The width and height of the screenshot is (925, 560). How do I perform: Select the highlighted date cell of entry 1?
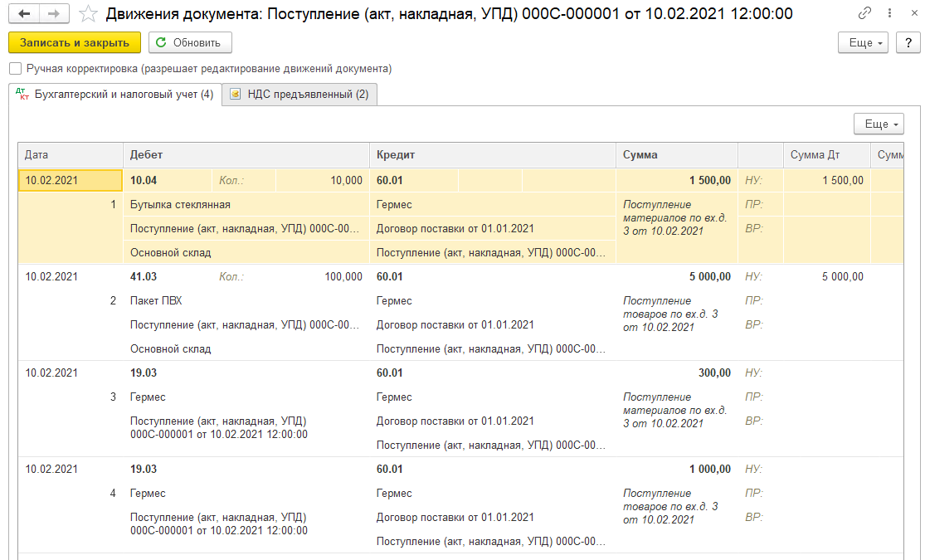71,181
